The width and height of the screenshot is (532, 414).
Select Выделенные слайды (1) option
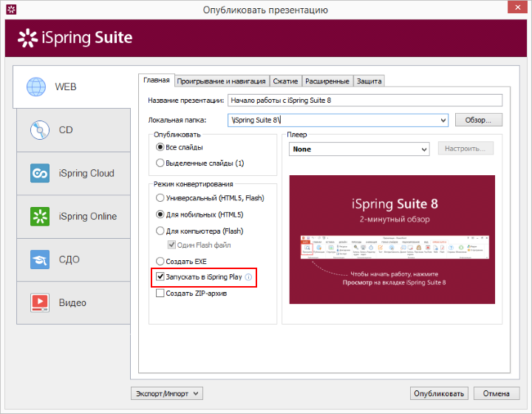click(x=160, y=163)
